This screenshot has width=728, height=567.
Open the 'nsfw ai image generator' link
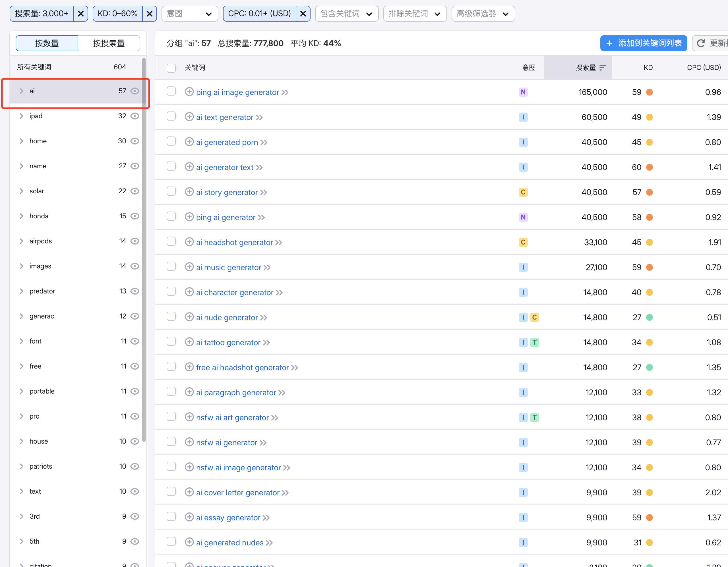(x=238, y=467)
